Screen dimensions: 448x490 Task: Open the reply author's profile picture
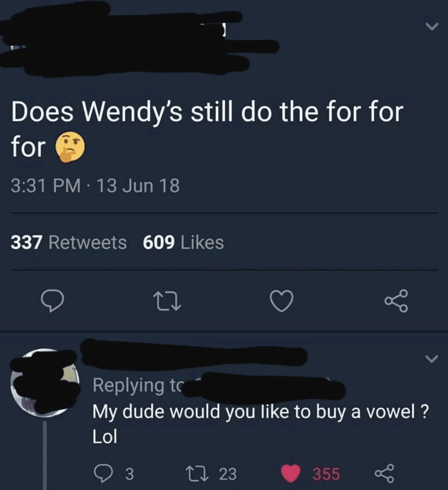click(x=44, y=383)
